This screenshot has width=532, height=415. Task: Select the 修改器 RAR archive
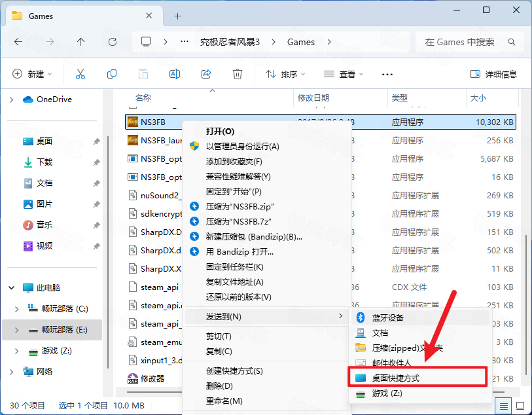click(x=146, y=378)
